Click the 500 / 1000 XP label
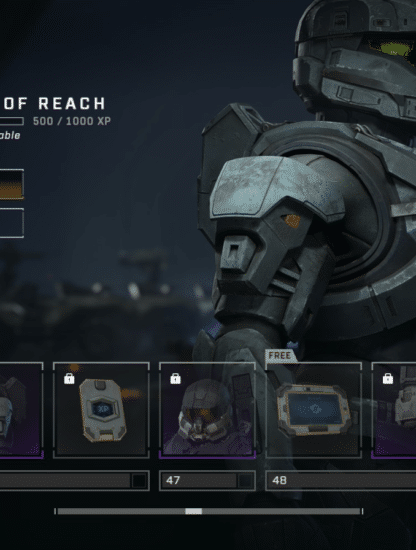 coord(72,121)
